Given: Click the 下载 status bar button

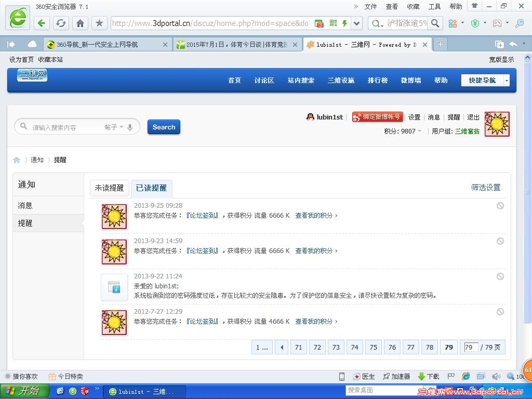Looking at the screenshot, I should click(x=429, y=376).
